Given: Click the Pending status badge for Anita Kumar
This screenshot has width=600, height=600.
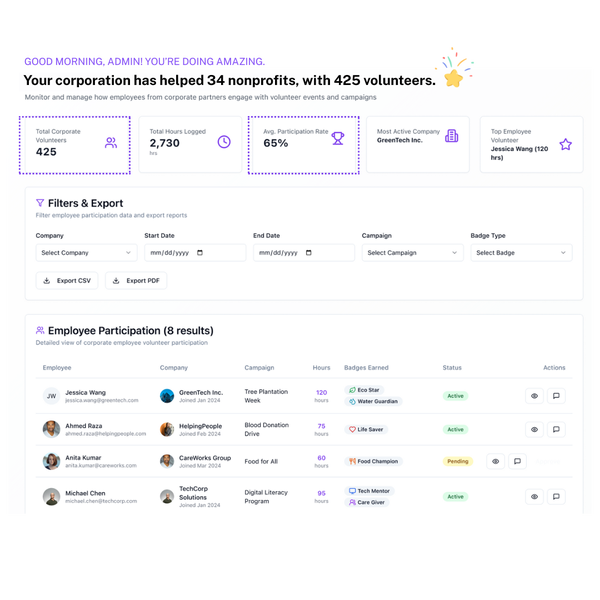Looking at the screenshot, I should pyautogui.click(x=457, y=462).
